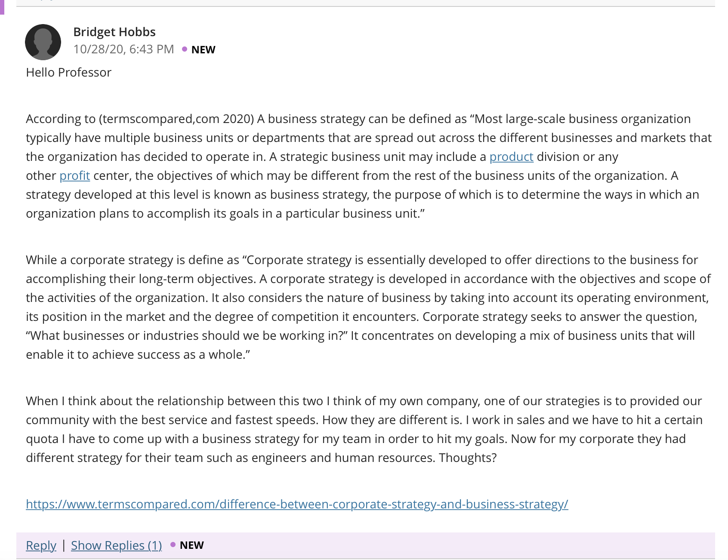Click the empty lavender footer bar area

(x=460, y=545)
